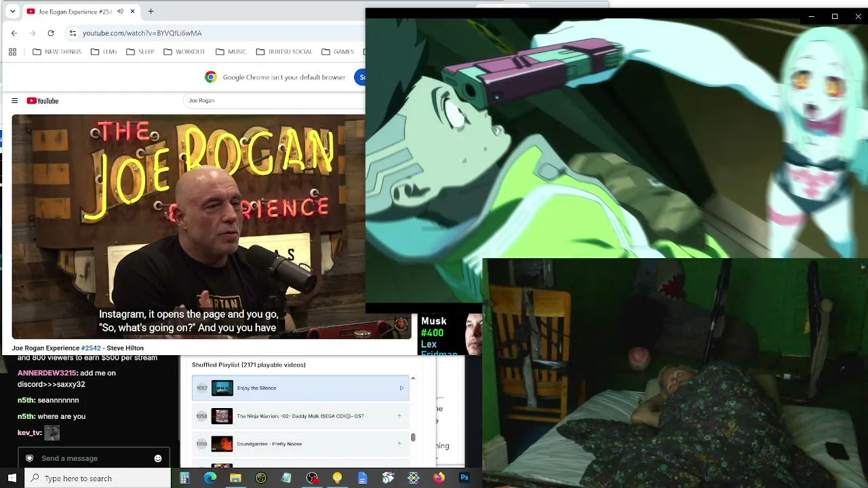868x488 pixels.
Task: Click the YouTube search box with Joe Rogan
Action: click(x=275, y=100)
